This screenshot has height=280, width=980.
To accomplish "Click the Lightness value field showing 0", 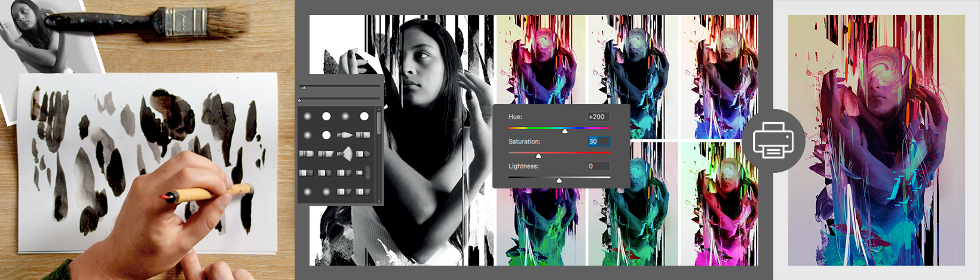I will tap(598, 166).
